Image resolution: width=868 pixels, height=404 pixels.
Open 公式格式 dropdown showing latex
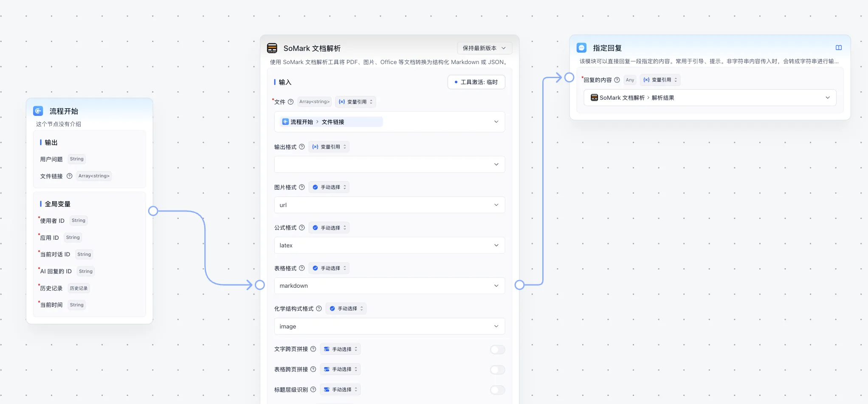[389, 245]
